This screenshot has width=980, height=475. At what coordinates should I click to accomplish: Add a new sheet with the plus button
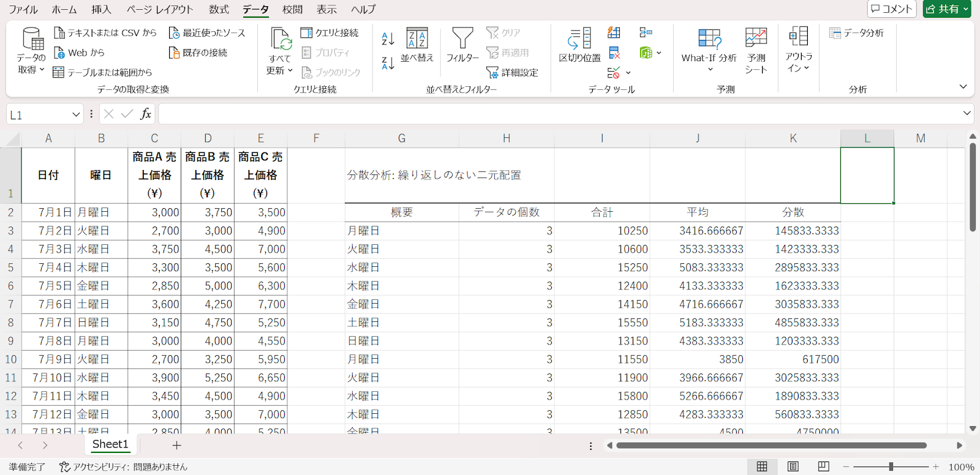176,445
